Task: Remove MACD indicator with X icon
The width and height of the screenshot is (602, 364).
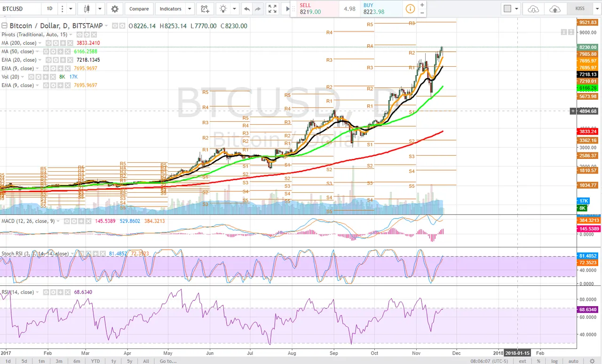Action: coord(88,221)
